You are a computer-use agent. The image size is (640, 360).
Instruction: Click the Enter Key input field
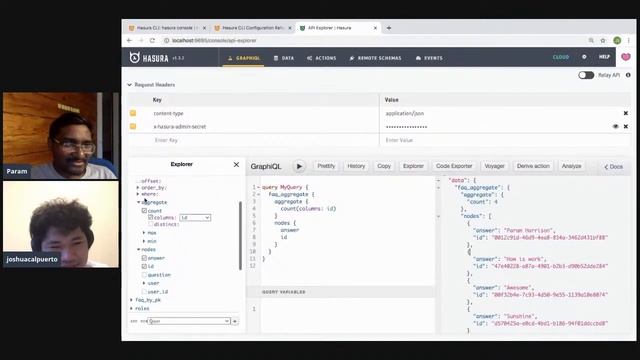coord(265,140)
